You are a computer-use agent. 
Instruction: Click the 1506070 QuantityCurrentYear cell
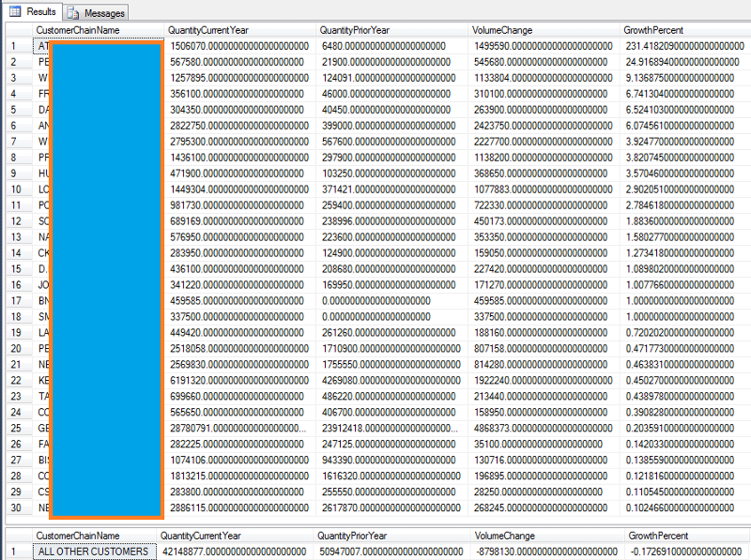point(240,46)
